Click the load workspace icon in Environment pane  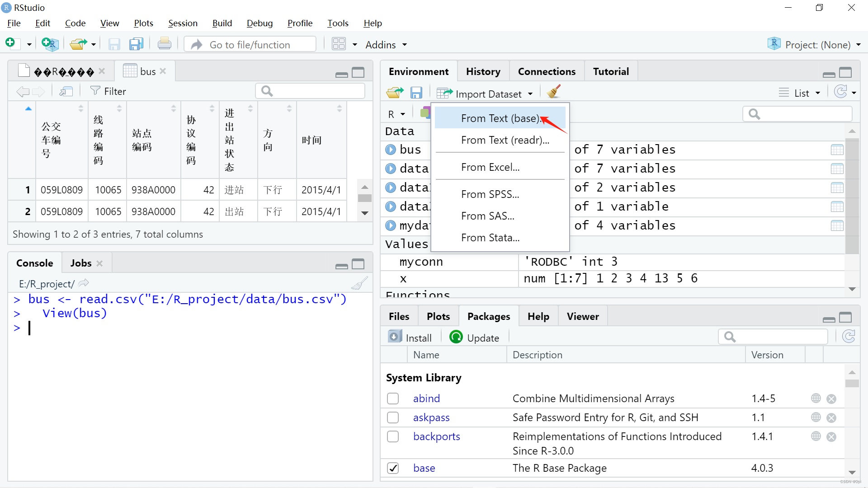pos(395,93)
